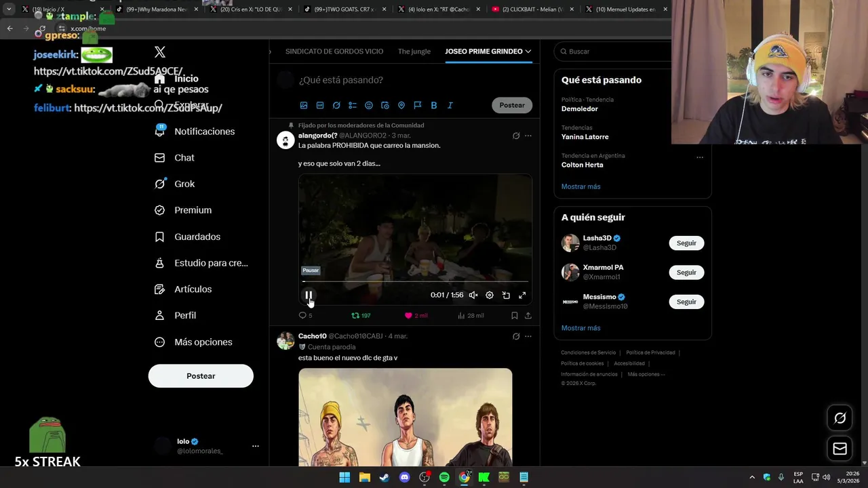Tag a location in the new post
The height and width of the screenshot is (488, 868).
(401, 105)
